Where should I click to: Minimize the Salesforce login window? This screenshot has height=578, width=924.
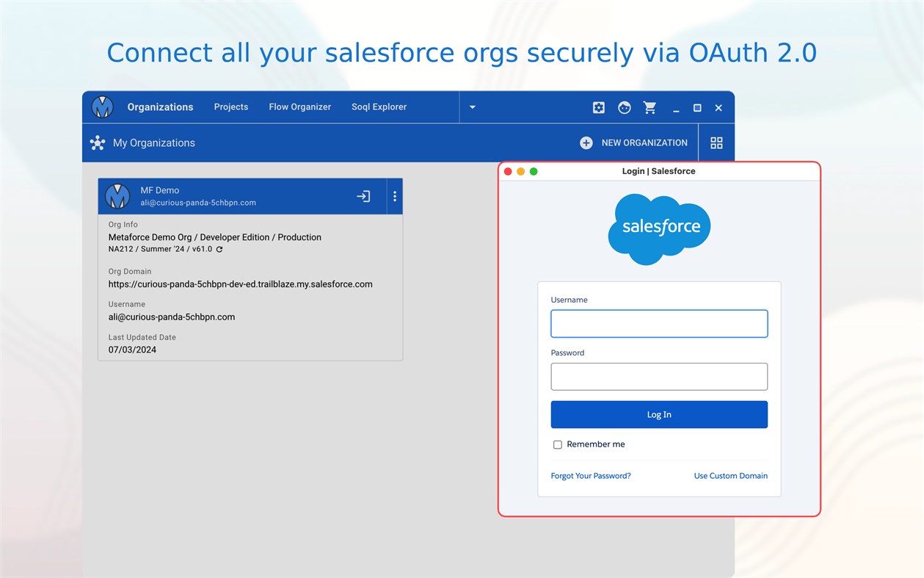pyautogui.click(x=521, y=171)
